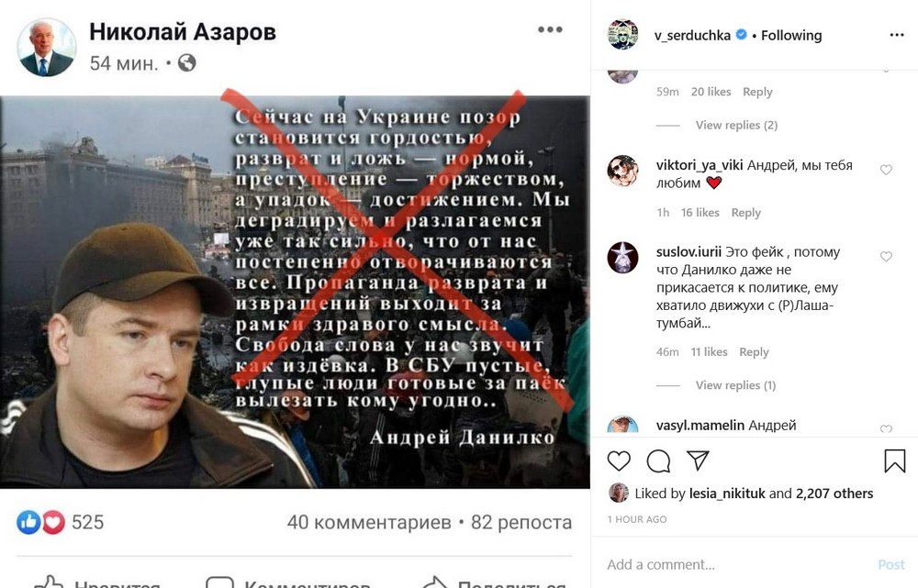Click the globe public visibility icon
The height and width of the screenshot is (588, 918).
point(186,62)
